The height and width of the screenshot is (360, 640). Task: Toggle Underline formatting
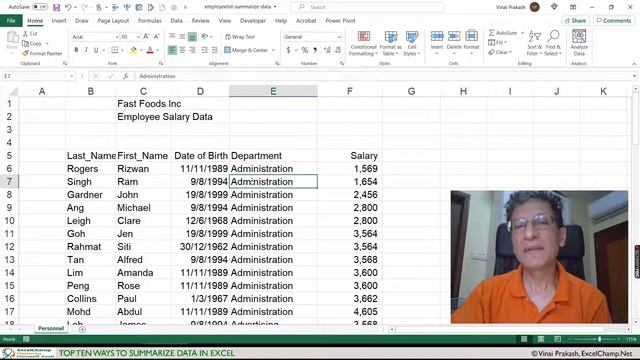click(96, 50)
